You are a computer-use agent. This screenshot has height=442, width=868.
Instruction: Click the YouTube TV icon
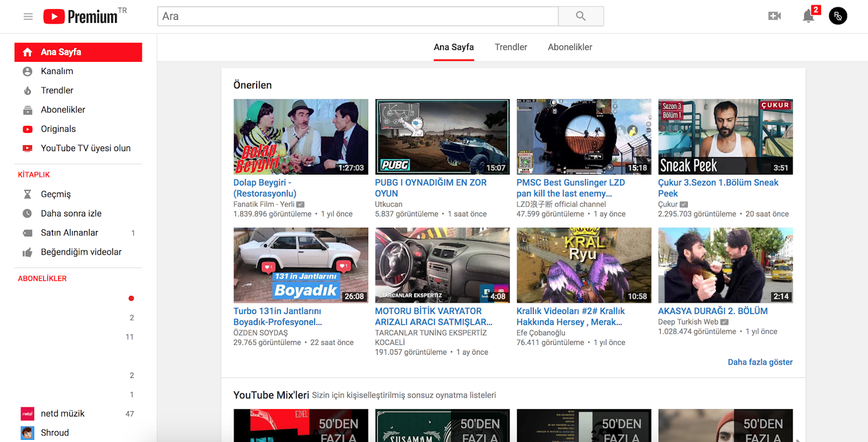tap(28, 148)
